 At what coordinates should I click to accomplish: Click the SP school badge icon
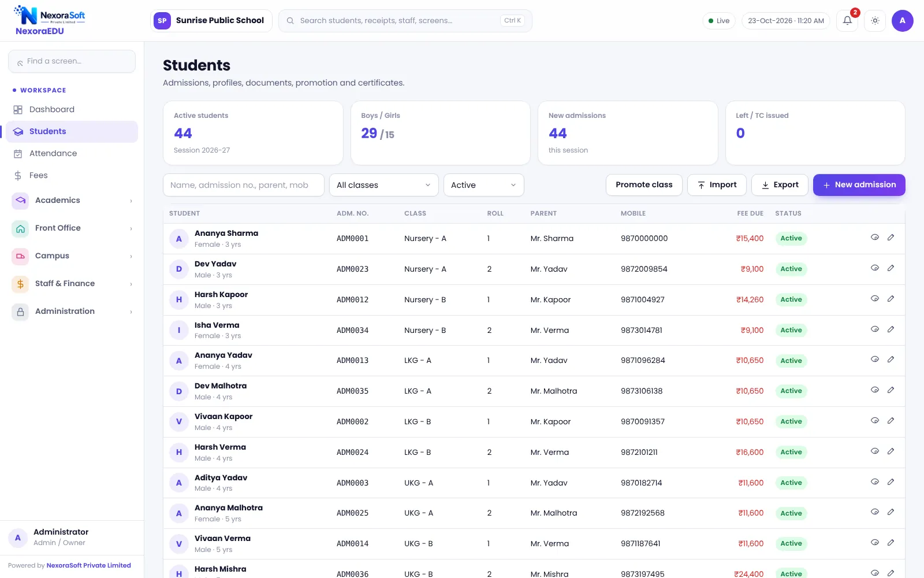coord(162,21)
